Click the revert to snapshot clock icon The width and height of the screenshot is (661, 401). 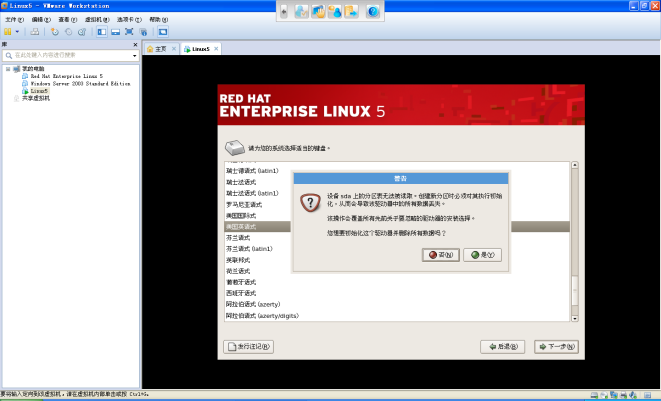pos(68,32)
